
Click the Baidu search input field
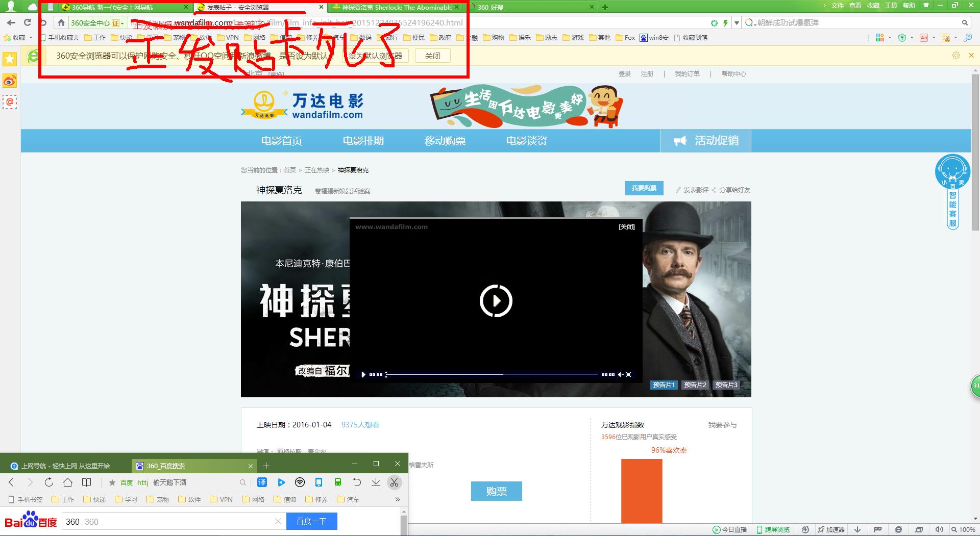click(174, 521)
